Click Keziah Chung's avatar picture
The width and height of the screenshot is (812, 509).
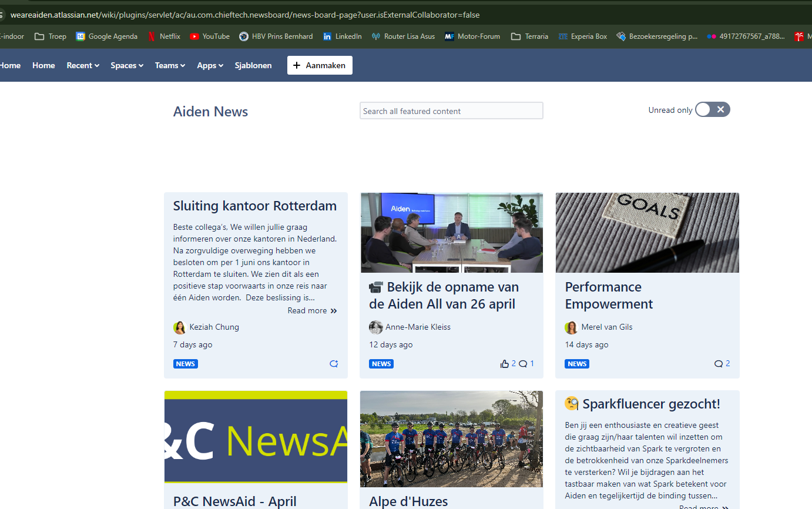pyautogui.click(x=180, y=327)
